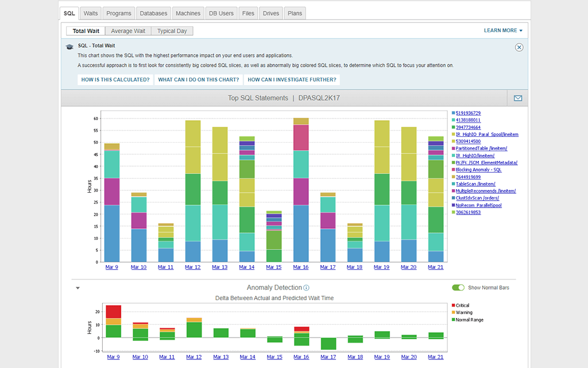The image size is (588, 368).
Task: Select the Average Wait view
Action: pyautogui.click(x=128, y=31)
